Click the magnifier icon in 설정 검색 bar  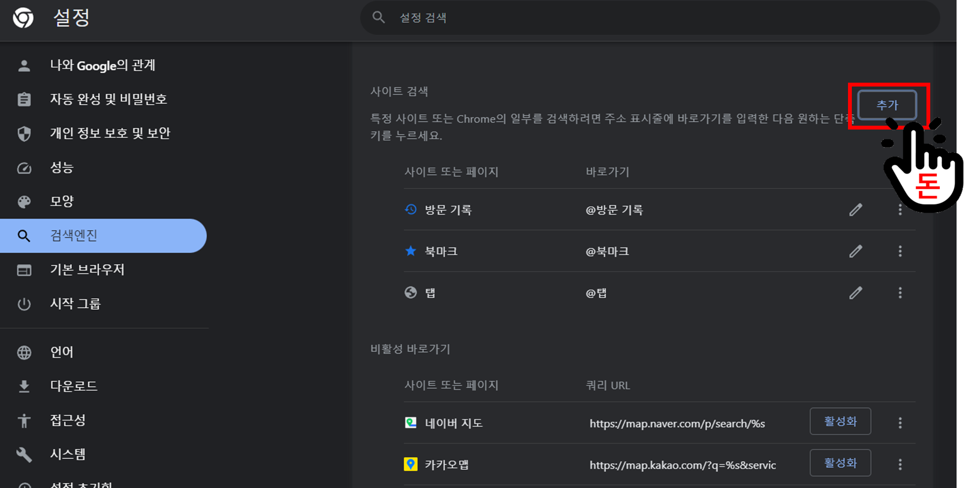point(378,18)
